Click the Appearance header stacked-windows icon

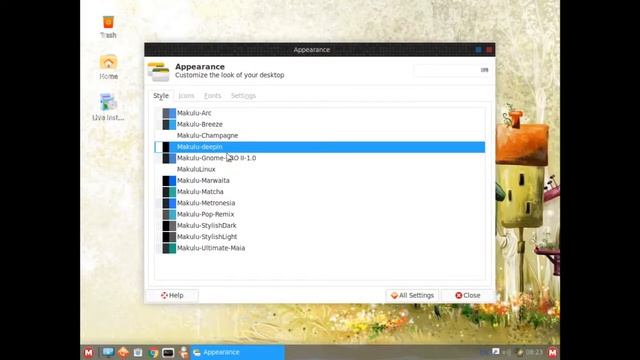tap(158, 71)
